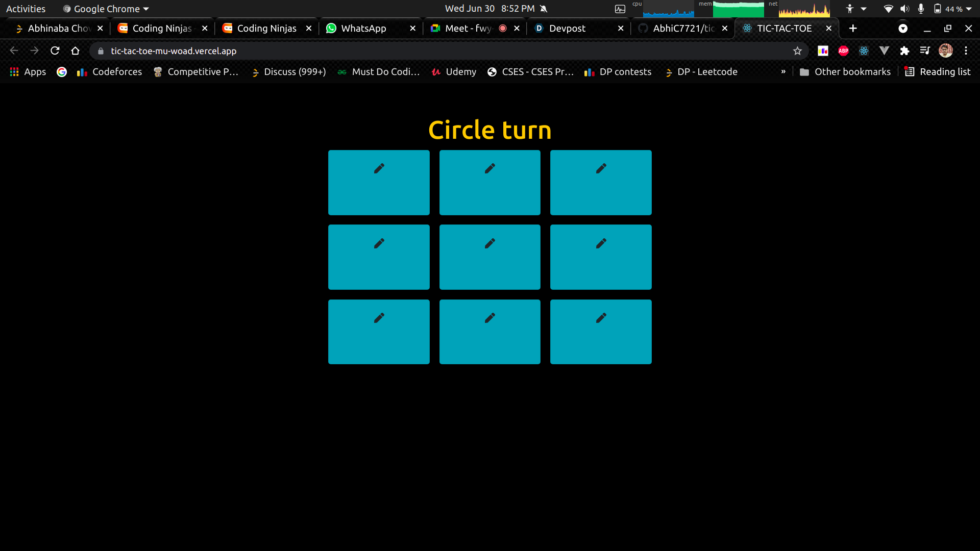
Task: Open the battery percentage system dropdown
Action: pos(956,8)
